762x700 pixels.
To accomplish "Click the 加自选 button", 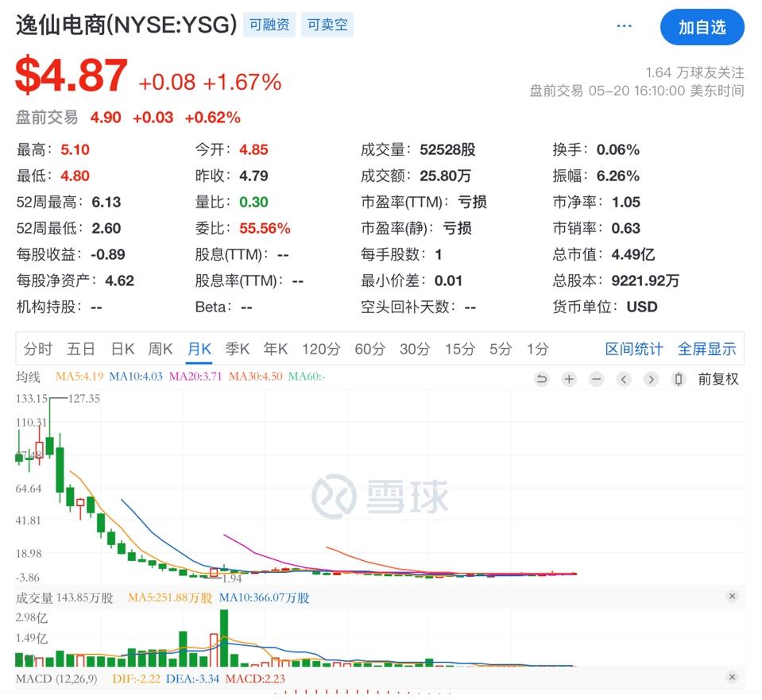I will tap(702, 27).
